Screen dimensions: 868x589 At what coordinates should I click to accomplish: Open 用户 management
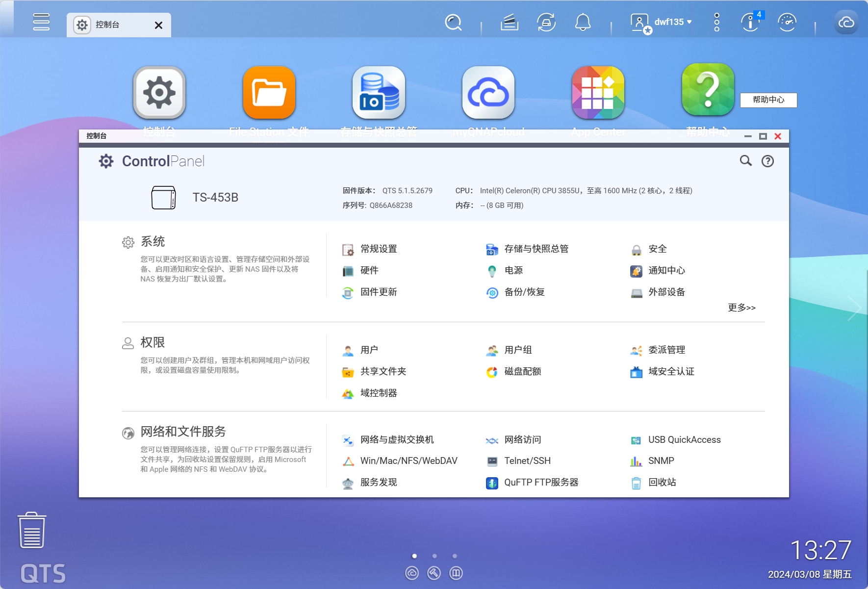click(360, 350)
